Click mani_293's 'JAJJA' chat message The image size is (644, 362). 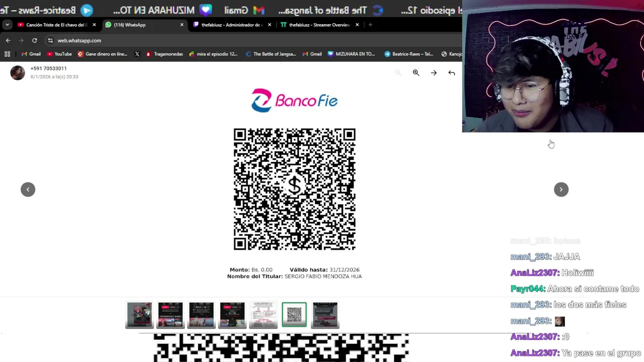coord(567,256)
